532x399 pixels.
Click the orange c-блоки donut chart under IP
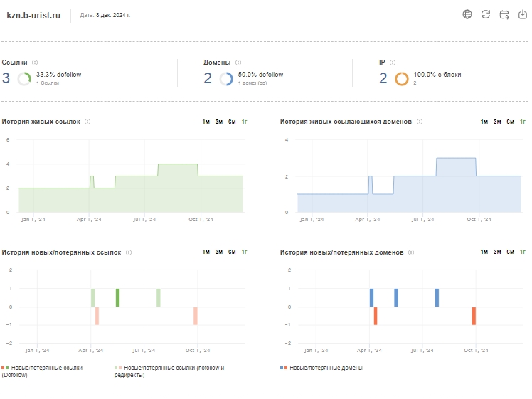(x=402, y=79)
